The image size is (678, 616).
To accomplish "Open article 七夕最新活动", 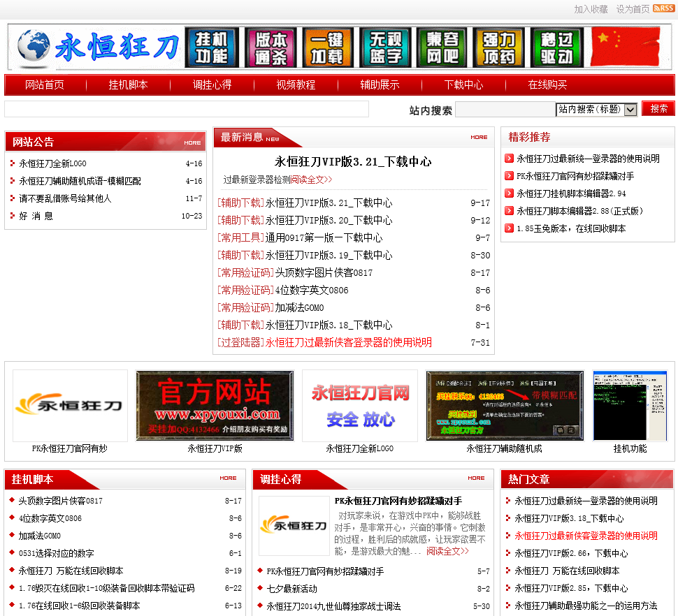I will tap(291, 588).
